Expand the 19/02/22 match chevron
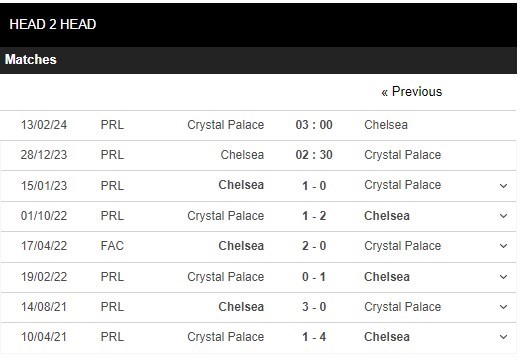The height and width of the screenshot is (363, 524). tap(503, 277)
